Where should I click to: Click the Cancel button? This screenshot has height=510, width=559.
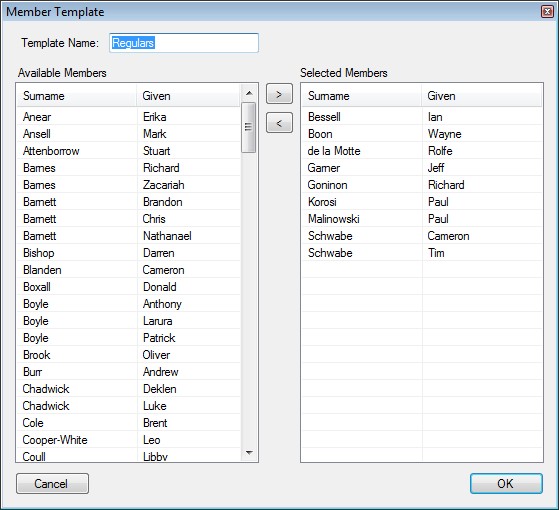coord(52,484)
